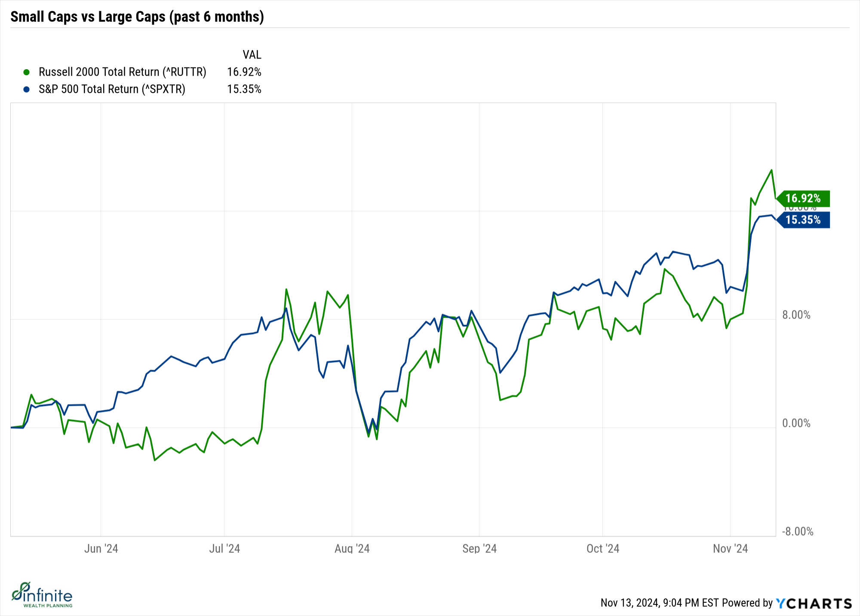Click the 8.00% y-axis label
This screenshot has width=860, height=616.
[796, 315]
